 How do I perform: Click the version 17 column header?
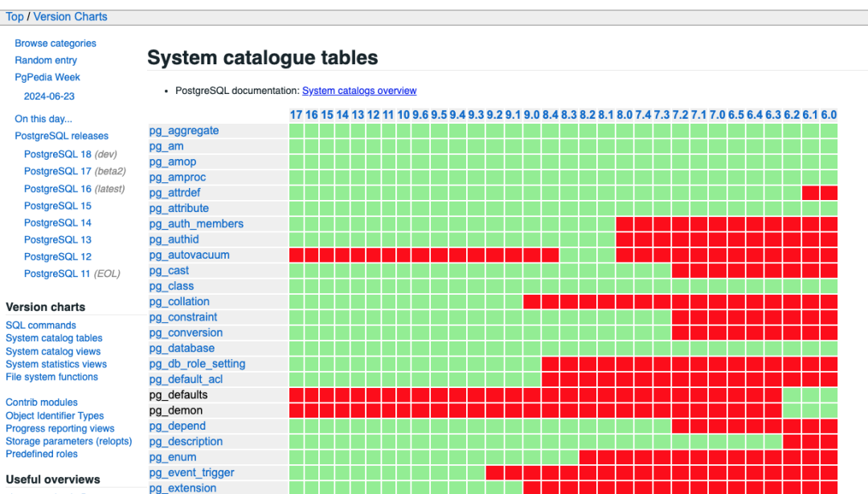click(296, 115)
